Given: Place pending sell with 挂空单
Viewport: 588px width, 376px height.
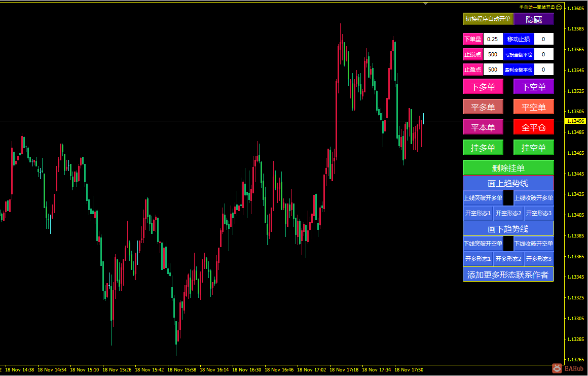Looking at the screenshot, I should coord(534,148).
